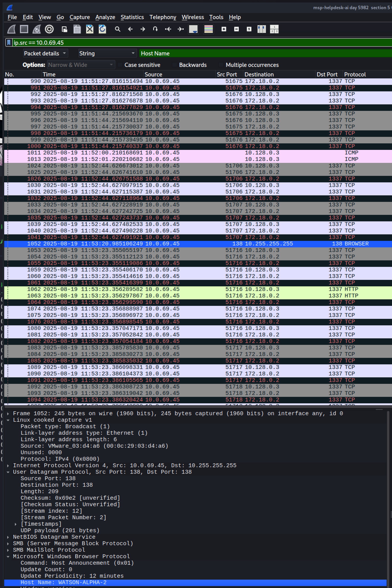This screenshot has width=392, height=588.
Task: Zoom in main window text
Action: (224, 29)
